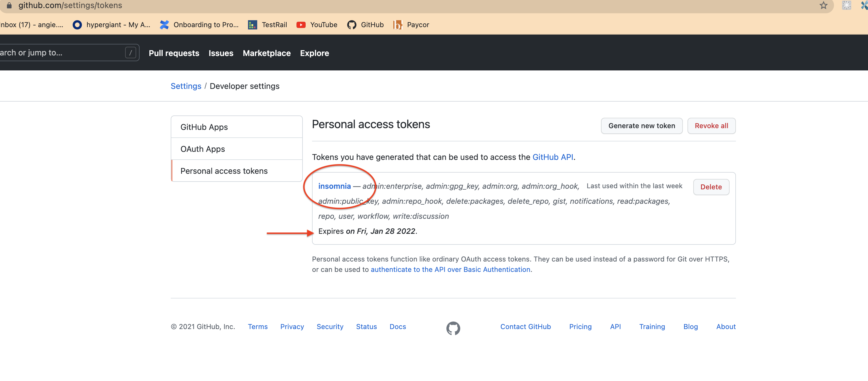868x381 pixels.
Task: Open the Onboarding to Pro bookmark
Action: tap(199, 25)
